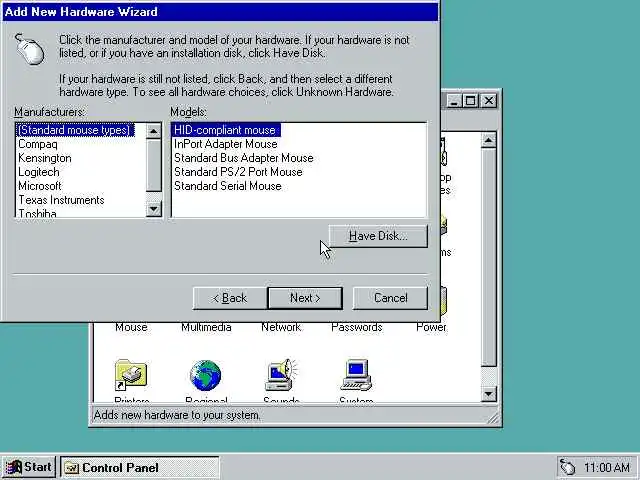
Task: Open the Printers icon in Control Panel
Action: (x=131, y=375)
